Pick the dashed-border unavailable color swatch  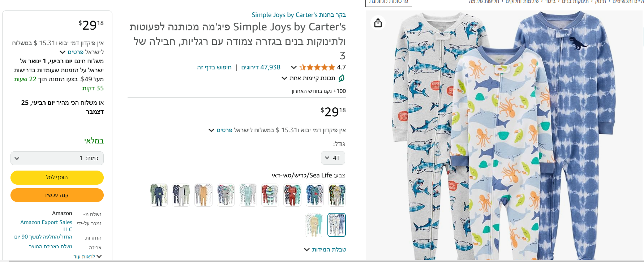click(314, 225)
